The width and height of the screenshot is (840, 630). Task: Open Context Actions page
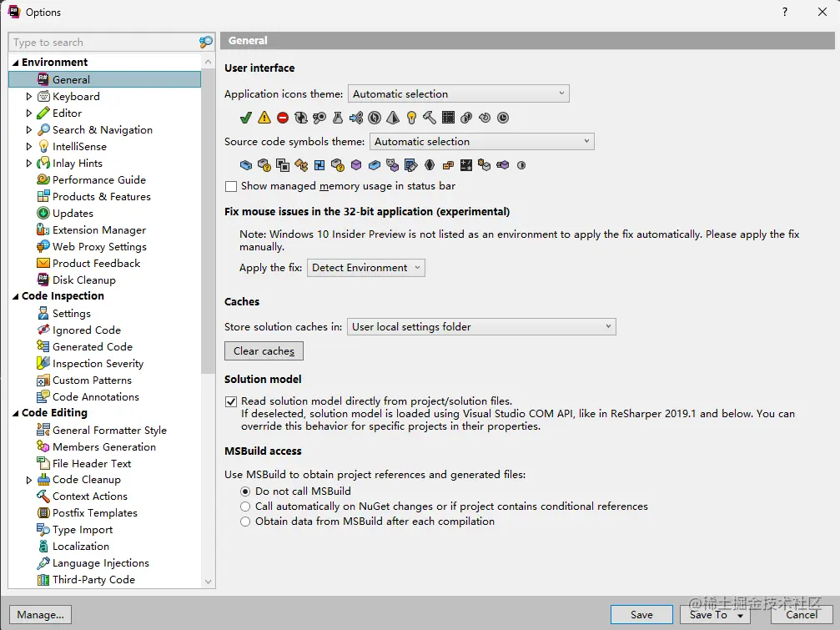click(90, 496)
